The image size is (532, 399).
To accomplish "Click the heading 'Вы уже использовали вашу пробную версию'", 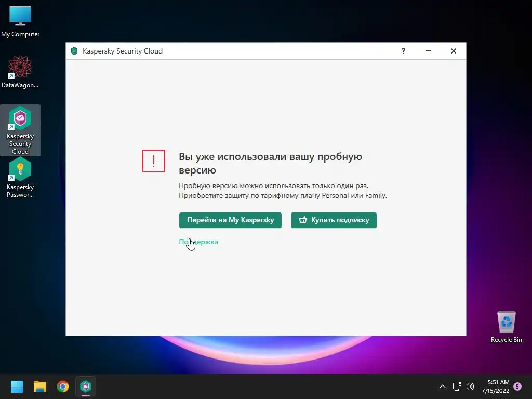I will click(270, 163).
